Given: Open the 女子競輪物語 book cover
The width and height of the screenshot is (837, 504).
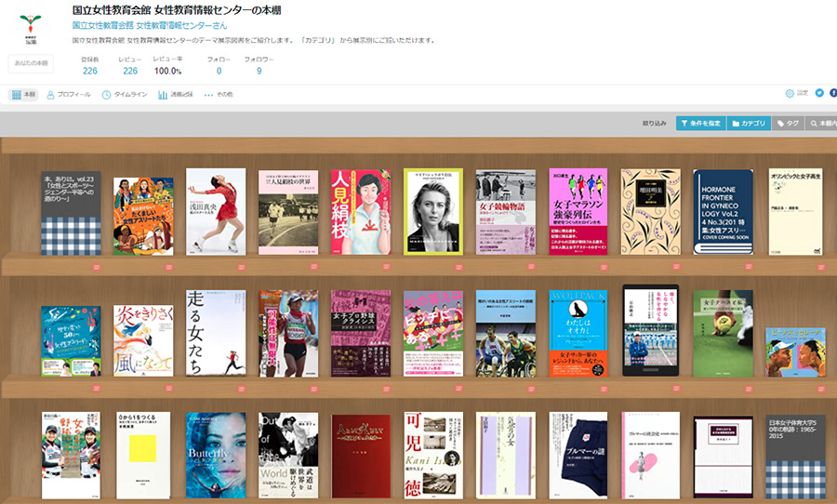Looking at the screenshot, I should [x=506, y=213].
